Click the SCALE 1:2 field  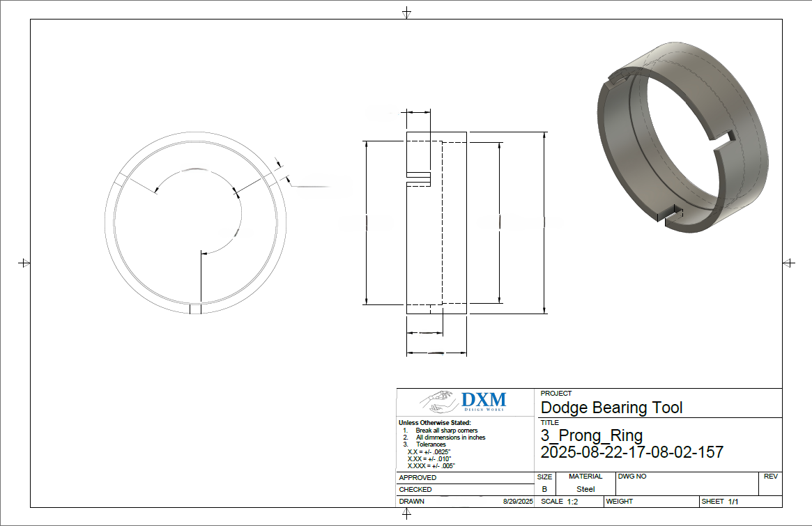tap(559, 502)
